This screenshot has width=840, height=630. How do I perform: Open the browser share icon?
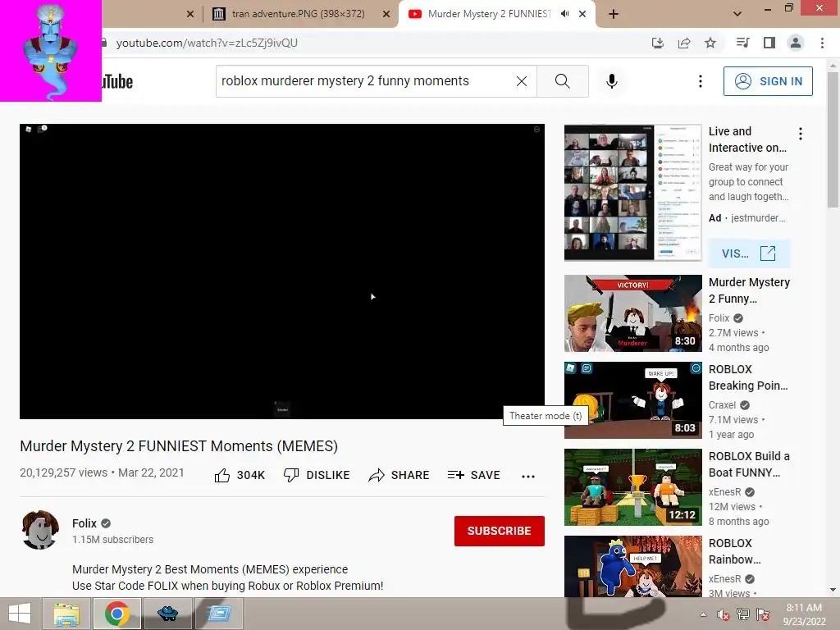(684, 43)
